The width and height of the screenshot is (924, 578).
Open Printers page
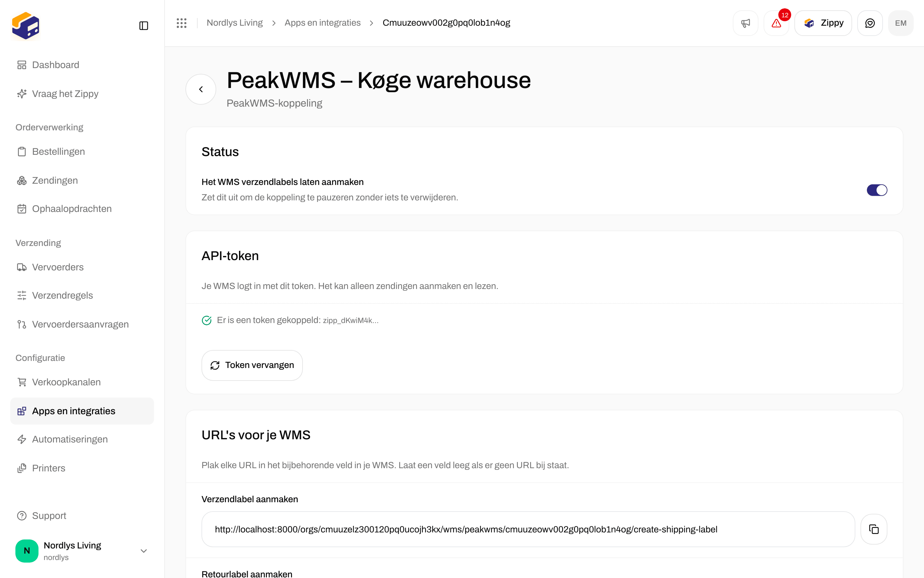tap(82, 468)
